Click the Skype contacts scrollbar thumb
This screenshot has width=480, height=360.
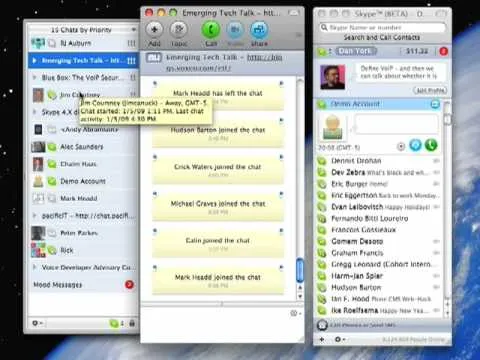point(447,119)
